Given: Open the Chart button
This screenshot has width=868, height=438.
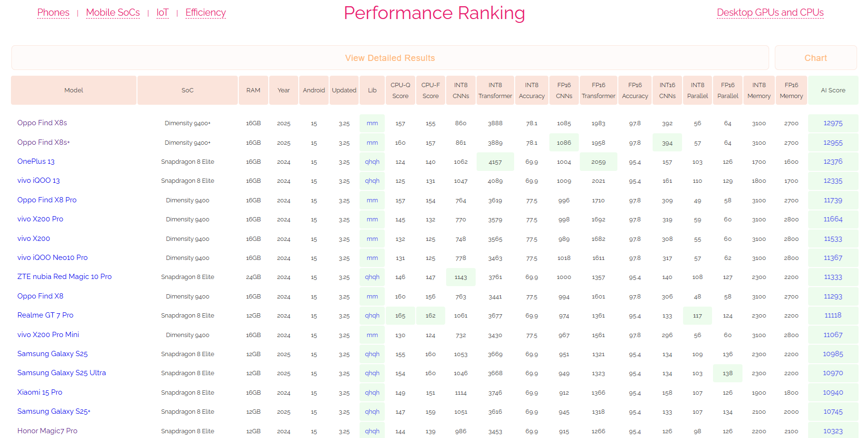Looking at the screenshot, I should point(815,58).
